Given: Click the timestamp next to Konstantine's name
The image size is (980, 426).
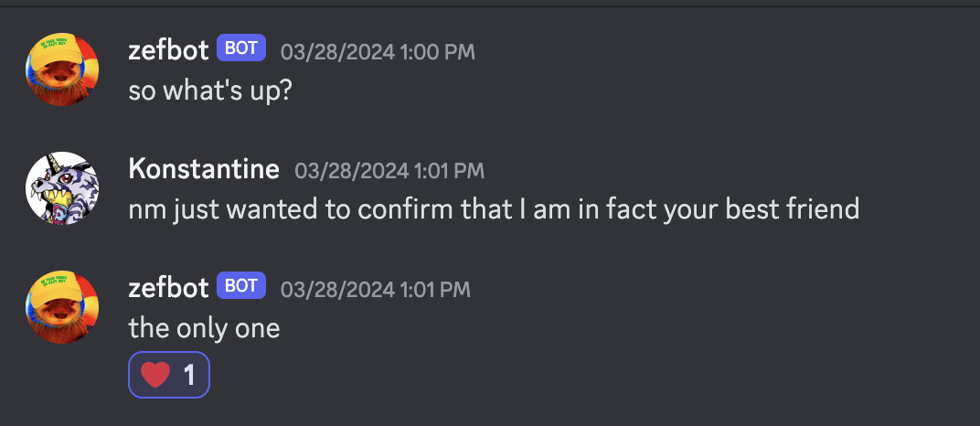Looking at the screenshot, I should click(x=389, y=171).
